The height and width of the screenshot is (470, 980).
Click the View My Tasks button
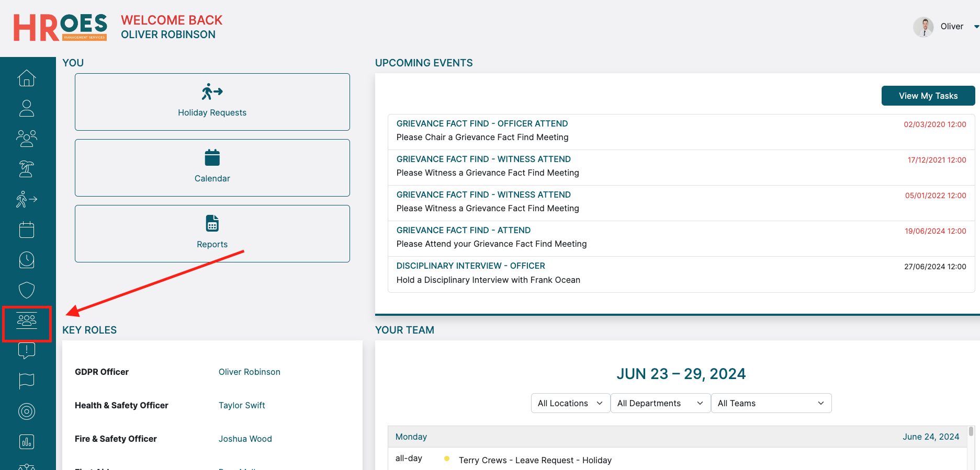point(928,96)
